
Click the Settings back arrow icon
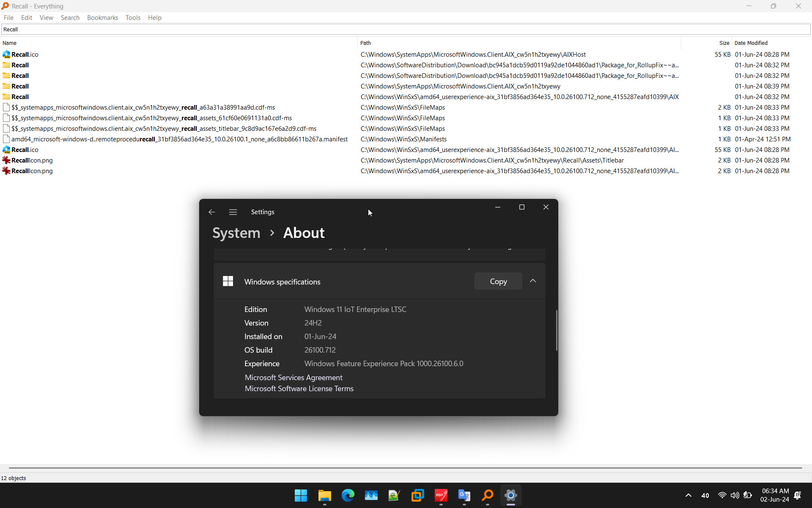click(212, 212)
